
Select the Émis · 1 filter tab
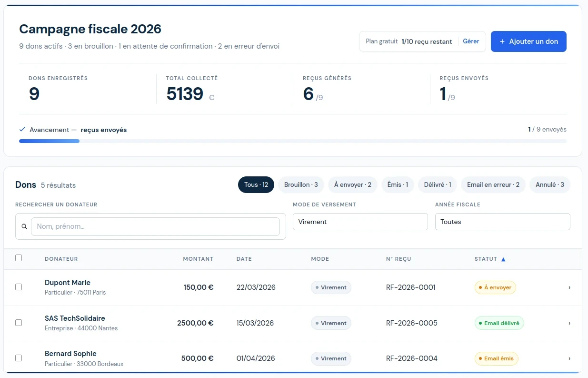pos(398,184)
